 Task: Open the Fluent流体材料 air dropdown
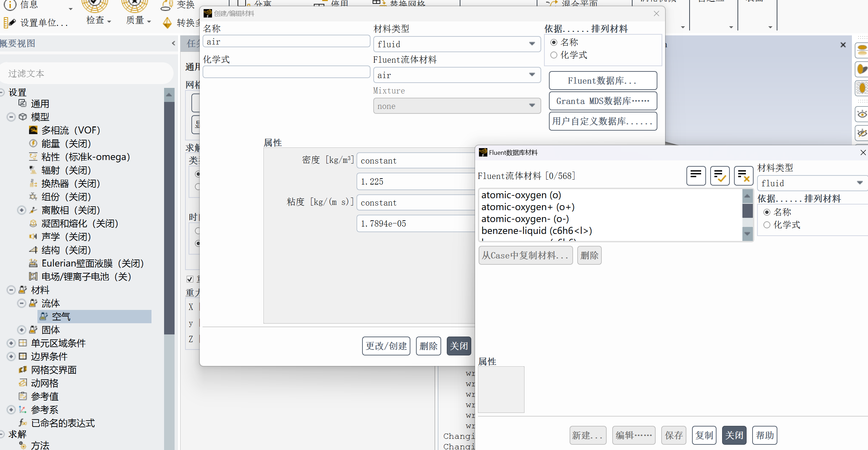point(457,75)
